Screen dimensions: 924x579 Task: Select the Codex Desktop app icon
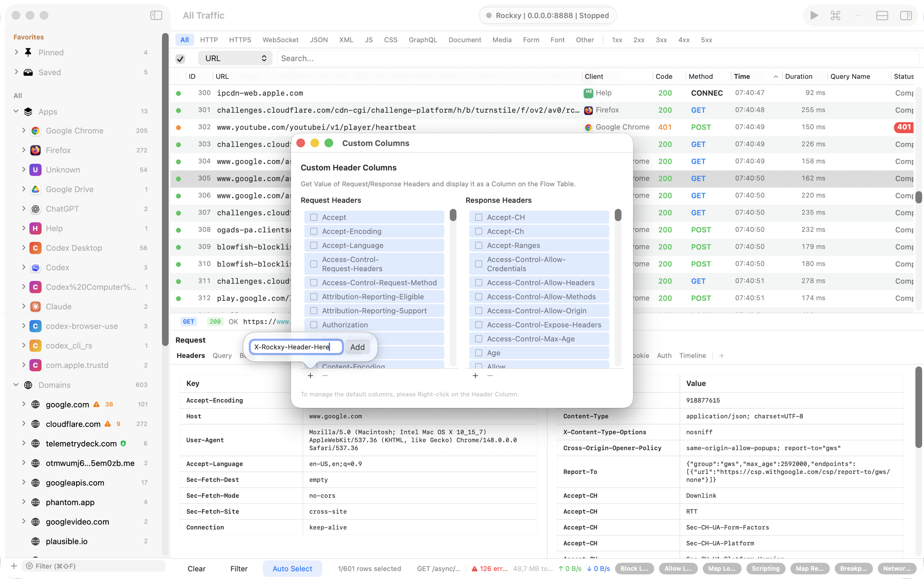click(x=35, y=248)
